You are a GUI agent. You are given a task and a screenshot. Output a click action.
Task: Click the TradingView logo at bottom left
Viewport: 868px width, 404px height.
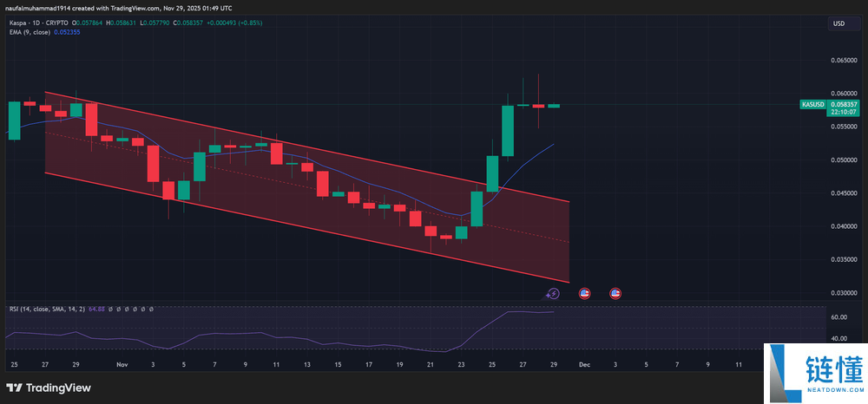pos(50,388)
